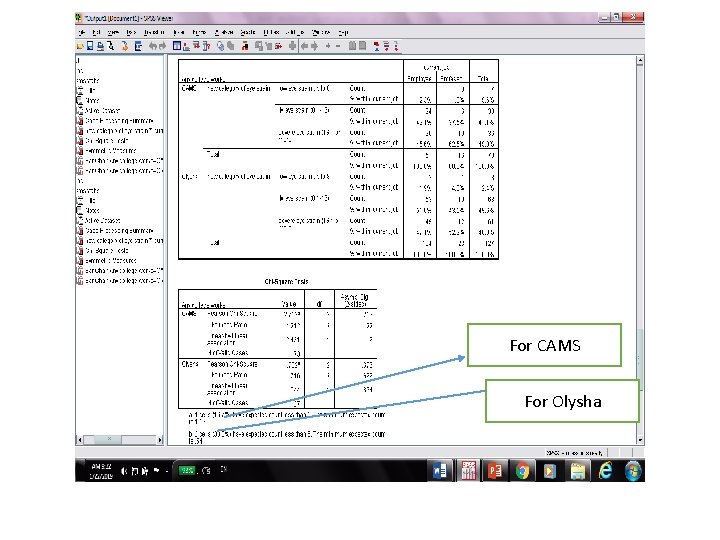Click the Chi-Square Tests table title
720x540 pixels.
click(x=286, y=281)
